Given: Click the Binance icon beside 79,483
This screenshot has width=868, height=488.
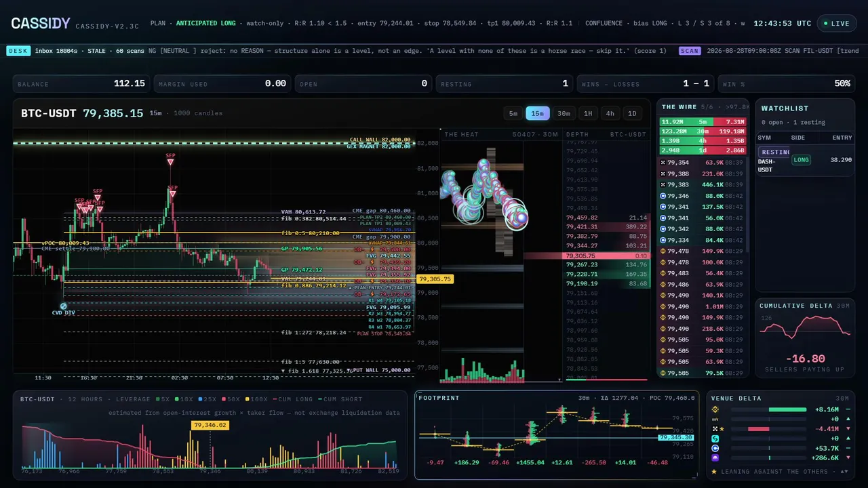Looking at the screenshot, I should 663,273.
